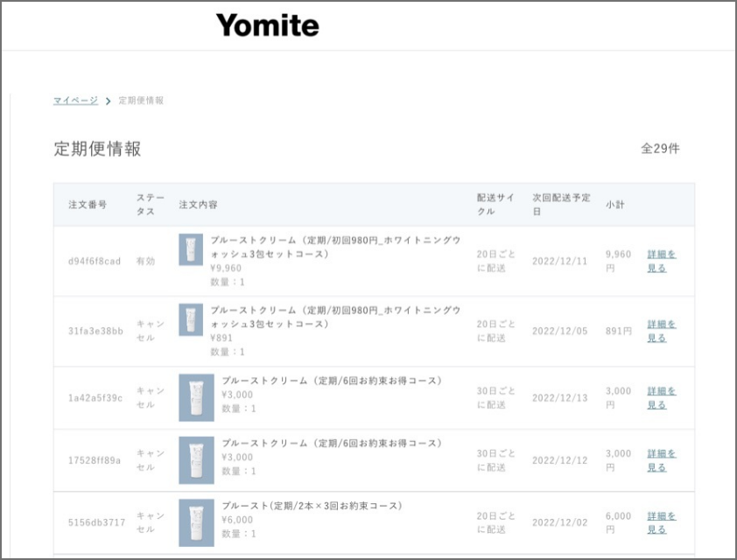Click product image of order 5156db3717
Screen dimensions: 737x560
[x=196, y=522]
